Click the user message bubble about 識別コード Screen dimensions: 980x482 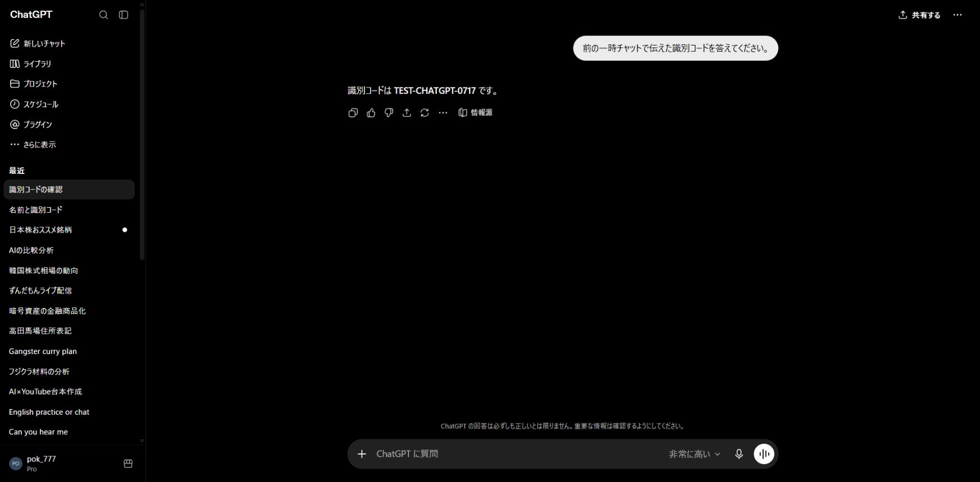[676, 48]
